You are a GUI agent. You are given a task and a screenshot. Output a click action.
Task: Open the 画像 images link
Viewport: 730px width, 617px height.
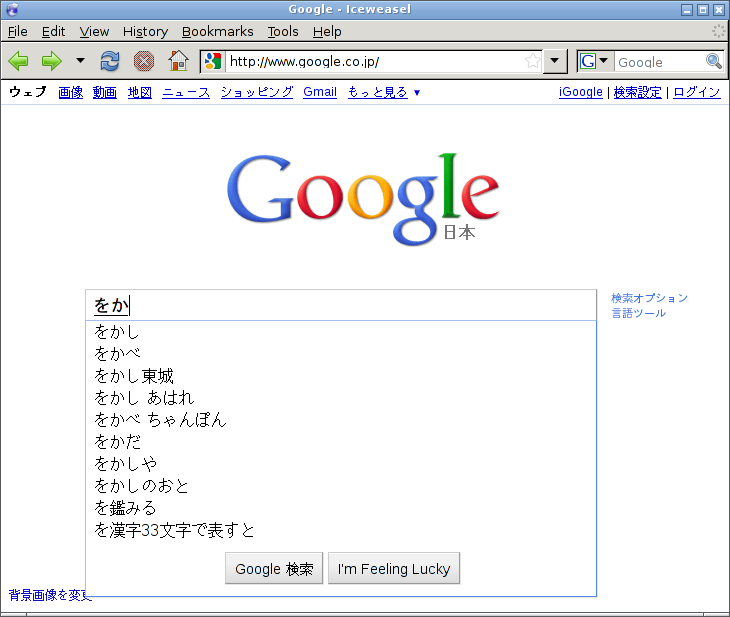(x=71, y=92)
